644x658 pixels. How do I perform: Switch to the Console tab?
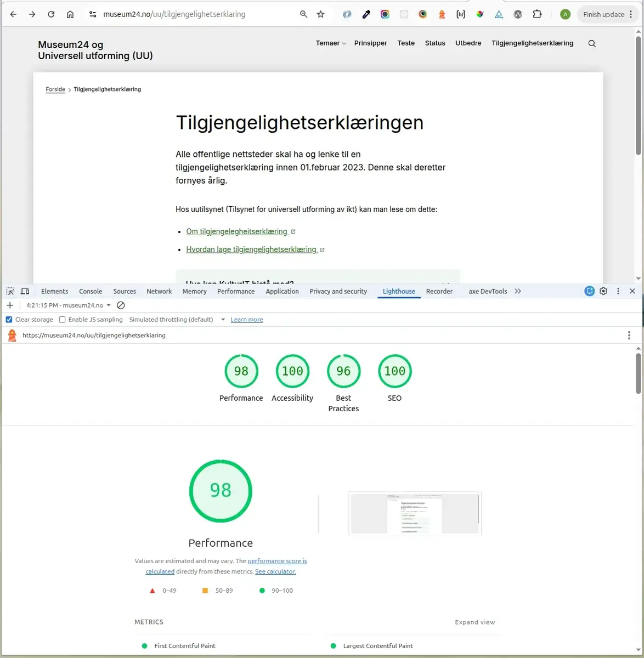tap(90, 291)
